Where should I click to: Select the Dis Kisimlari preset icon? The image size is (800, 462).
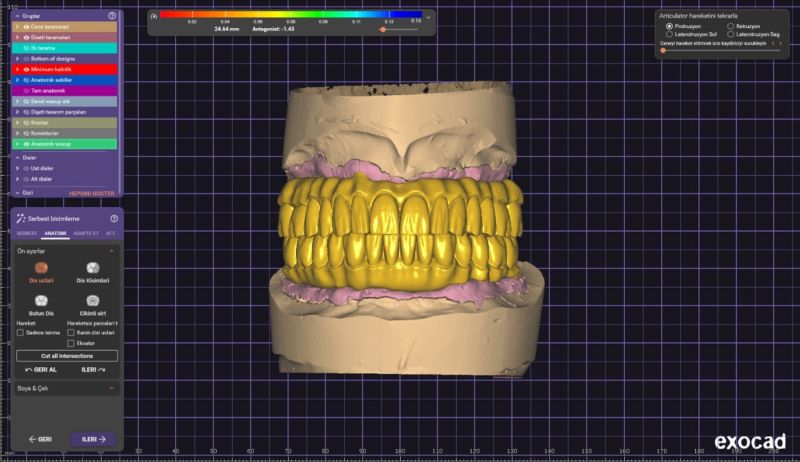92,268
